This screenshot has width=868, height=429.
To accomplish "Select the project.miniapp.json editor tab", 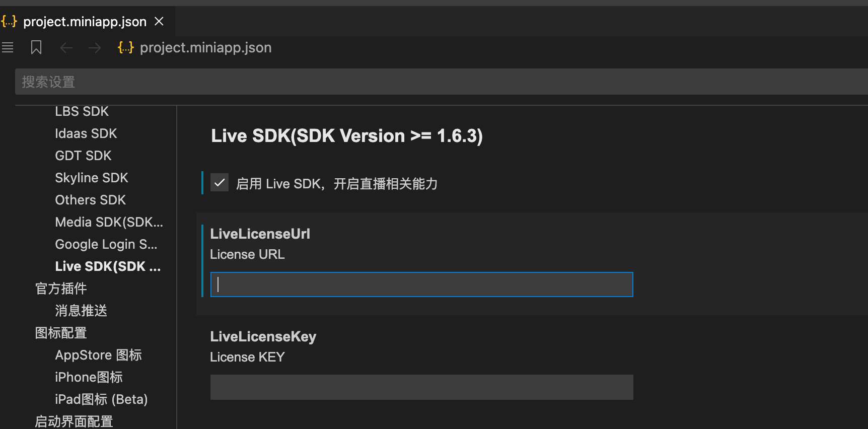I will 85,22.
